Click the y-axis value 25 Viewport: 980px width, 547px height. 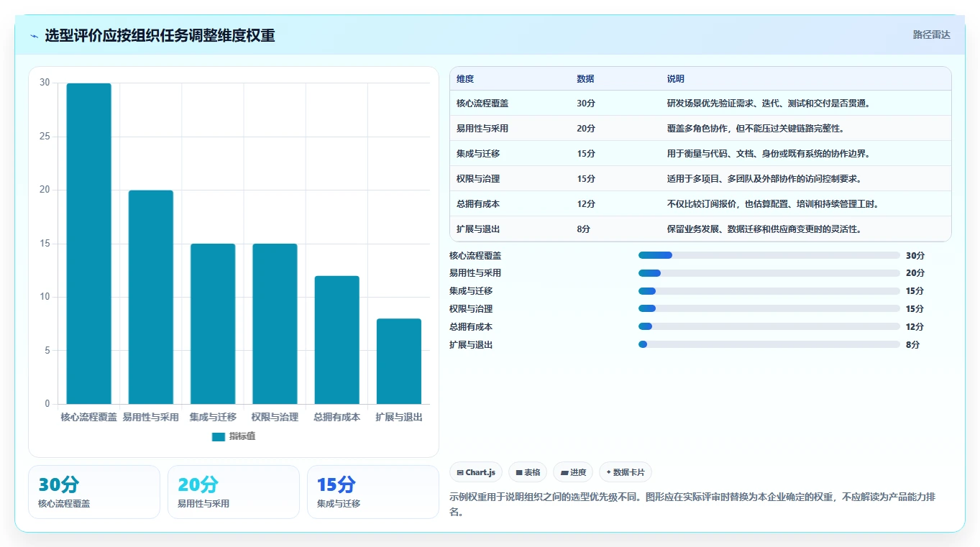pyautogui.click(x=45, y=137)
